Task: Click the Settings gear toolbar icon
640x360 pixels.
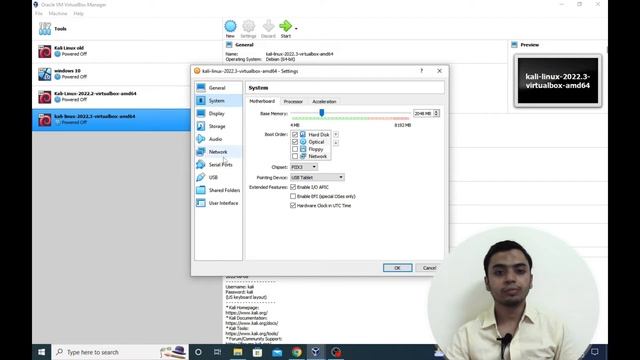Action: coord(249,27)
